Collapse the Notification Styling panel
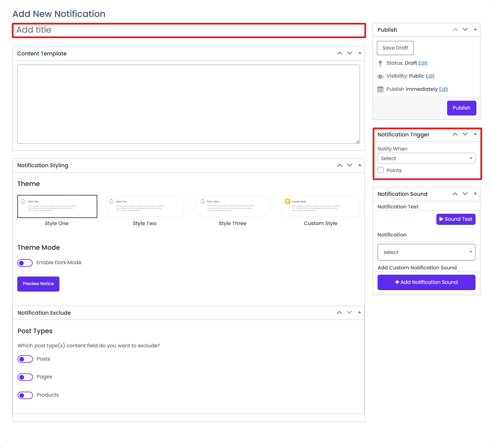 click(360, 165)
